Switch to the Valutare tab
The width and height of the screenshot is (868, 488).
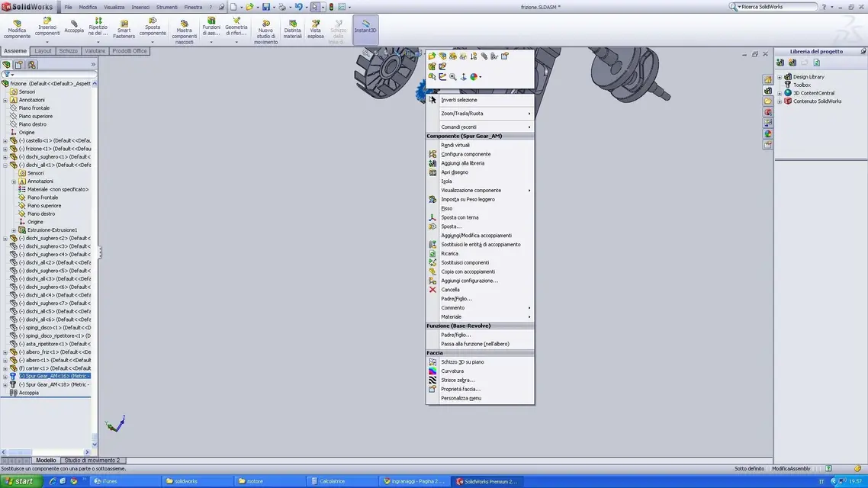coord(95,51)
